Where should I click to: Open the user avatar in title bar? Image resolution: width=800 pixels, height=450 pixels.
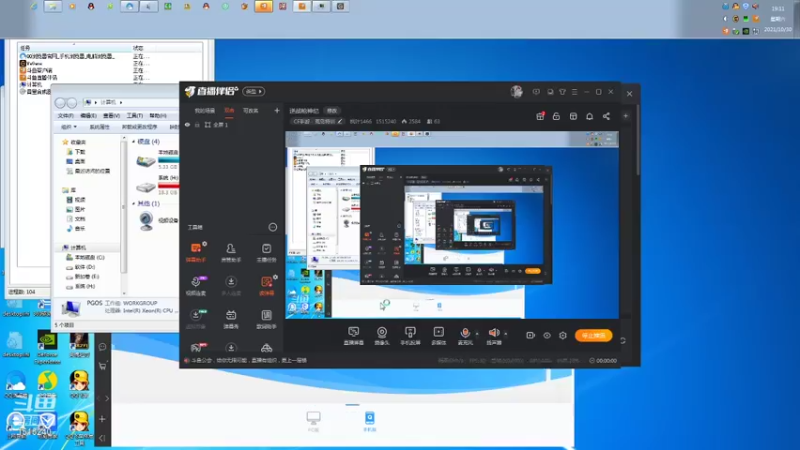(x=516, y=91)
